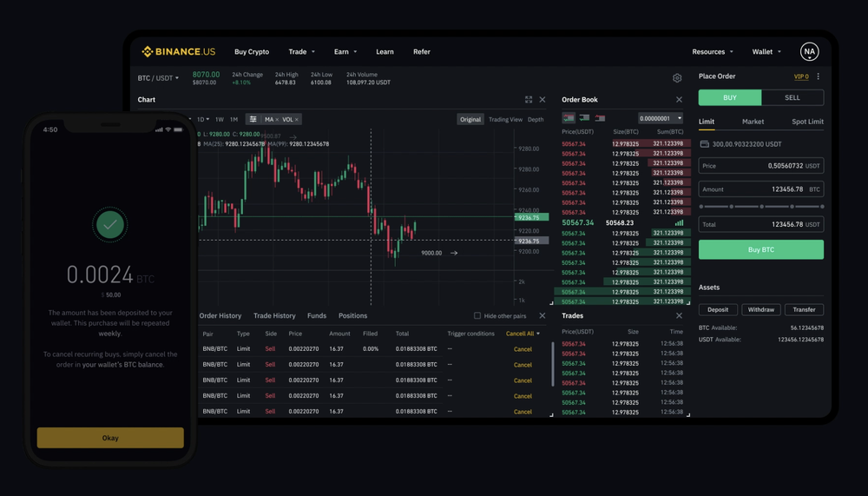This screenshot has height=496, width=868.
Task: Open the 0.00000001 precision dropdown
Action: click(x=661, y=118)
